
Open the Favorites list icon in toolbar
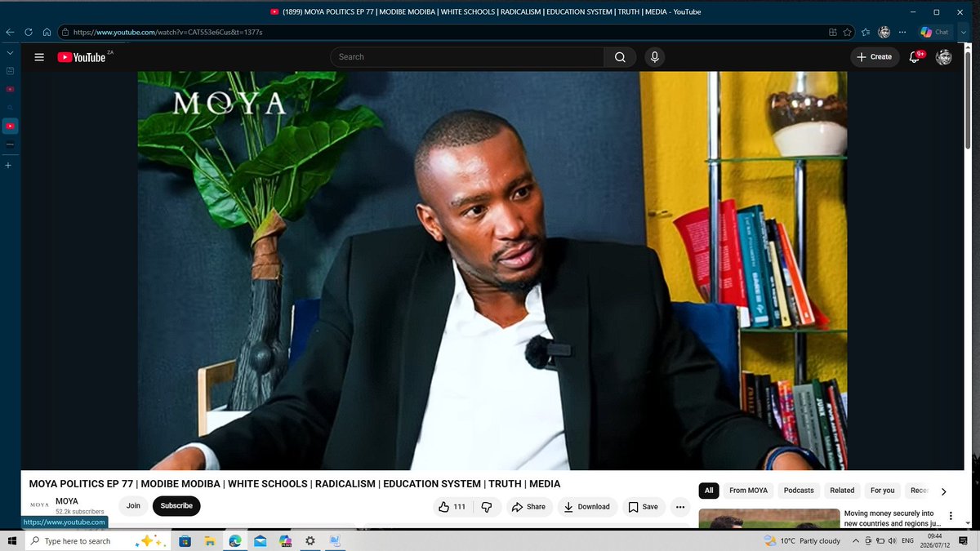[x=866, y=33]
